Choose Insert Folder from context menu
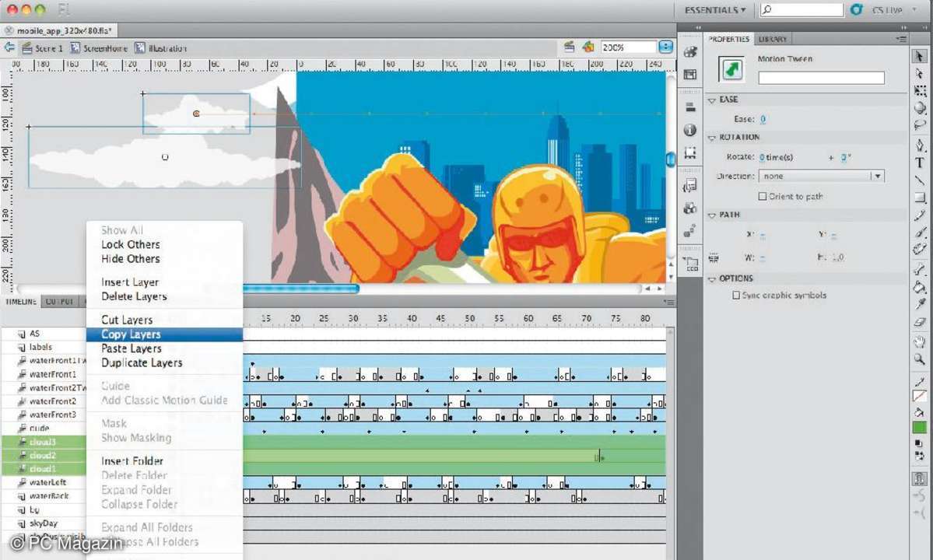This screenshot has width=933, height=560. 132,460
